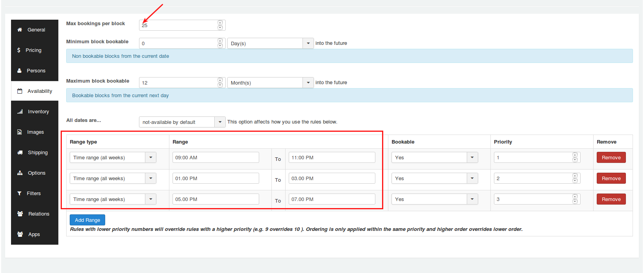This screenshot has width=644, height=273.
Task: Click the home icon beside General
Action: pos(20,30)
